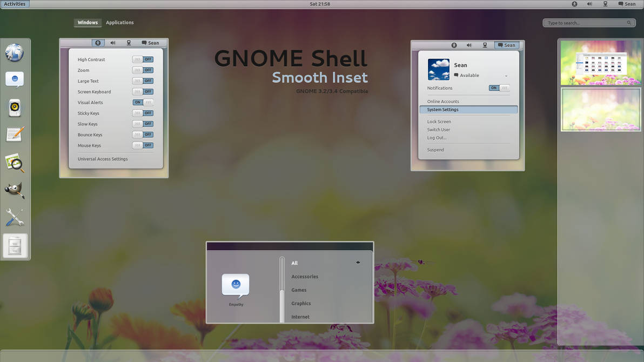Select Log Out...
This screenshot has width=644, height=362.
[437, 138]
